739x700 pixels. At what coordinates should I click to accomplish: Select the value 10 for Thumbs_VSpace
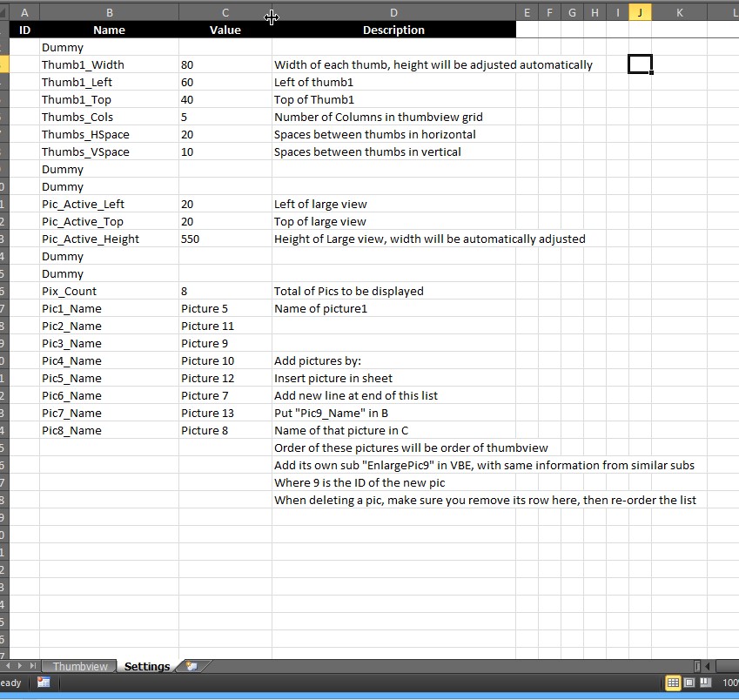coord(225,151)
